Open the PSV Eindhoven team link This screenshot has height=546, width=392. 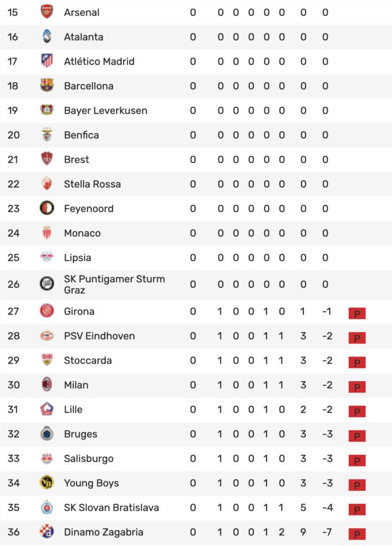pyautogui.click(x=99, y=336)
